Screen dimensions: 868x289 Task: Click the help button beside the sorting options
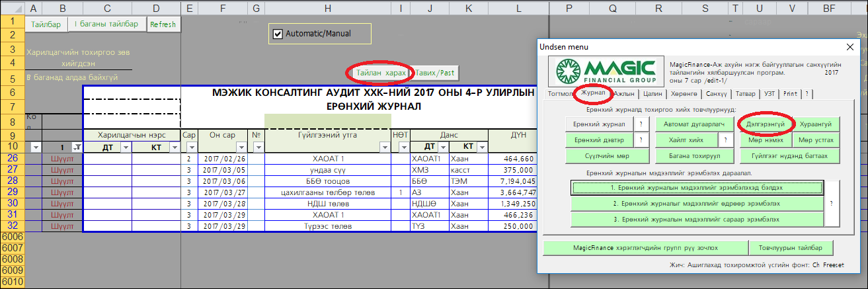(832, 204)
